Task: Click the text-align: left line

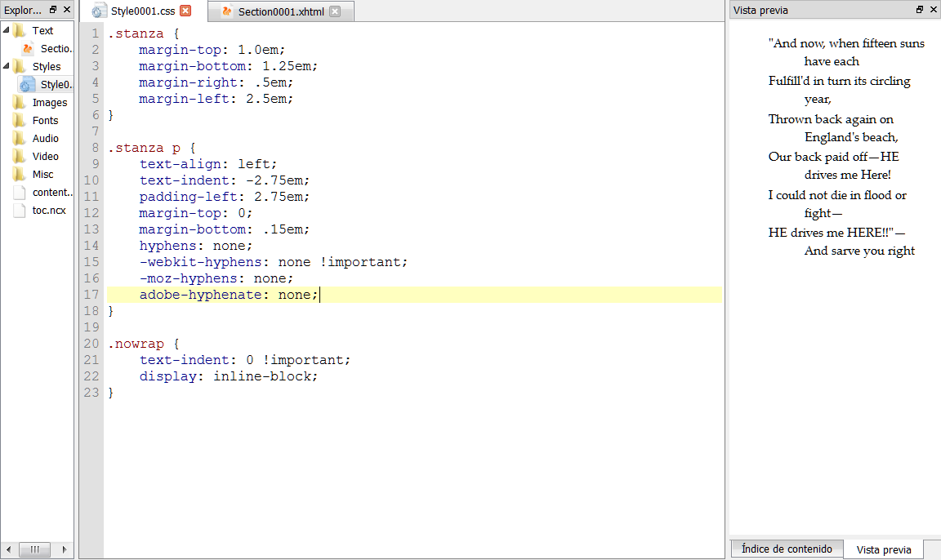Action: (208, 164)
